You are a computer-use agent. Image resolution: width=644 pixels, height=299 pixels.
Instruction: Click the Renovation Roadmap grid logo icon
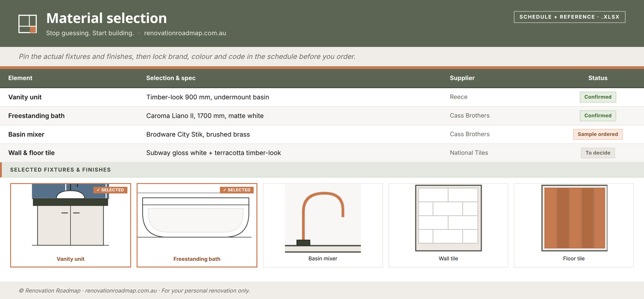point(27,24)
